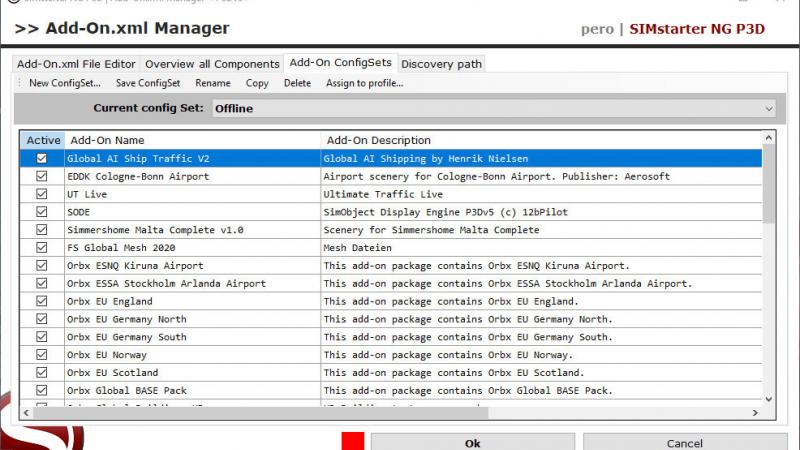Select the Orbx EU Scotland name
This screenshot has width=800, height=450.
112,372
